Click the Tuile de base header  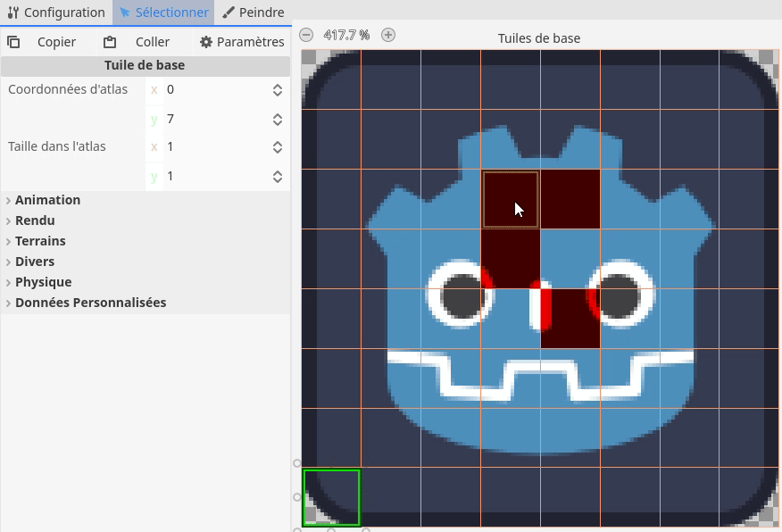[146, 65]
